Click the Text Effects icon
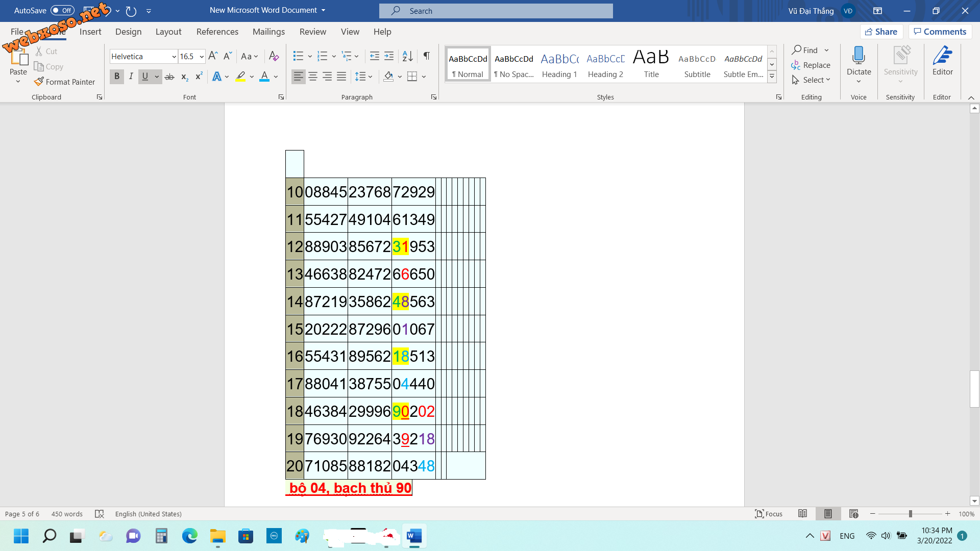Viewport: 980px width, 551px height. 217,77
